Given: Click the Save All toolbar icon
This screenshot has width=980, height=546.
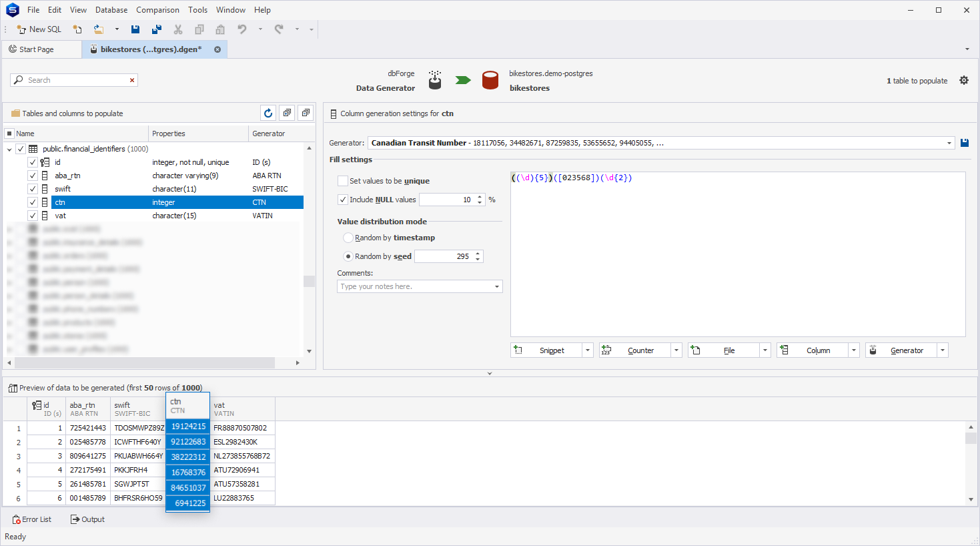Looking at the screenshot, I should pyautogui.click(x=157, y=29).
